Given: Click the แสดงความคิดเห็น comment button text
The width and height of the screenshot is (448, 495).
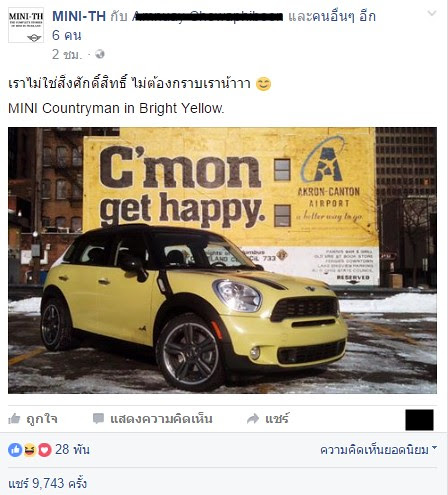Looking at the screenshot, I should [x=161, y=418].
